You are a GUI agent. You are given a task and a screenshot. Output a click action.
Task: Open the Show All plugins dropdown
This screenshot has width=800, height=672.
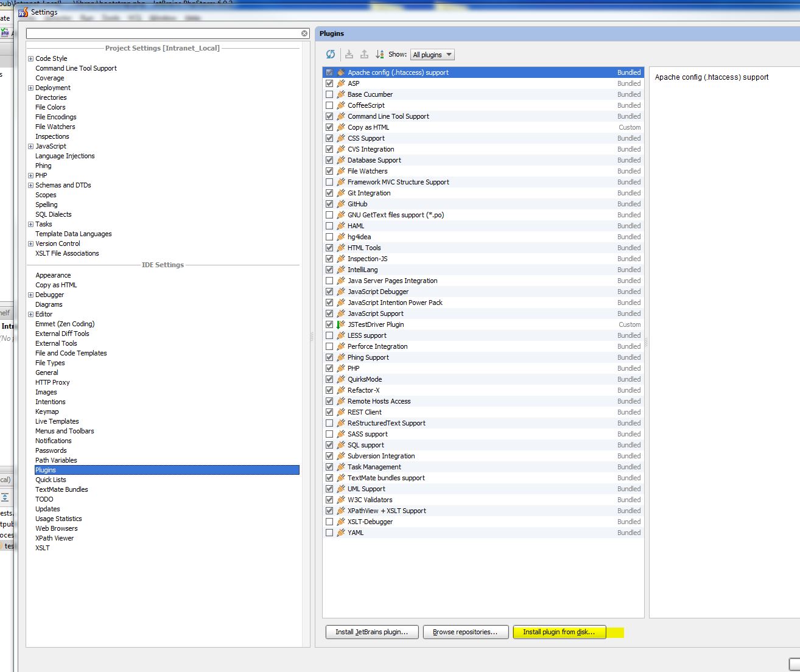(432, 55)
